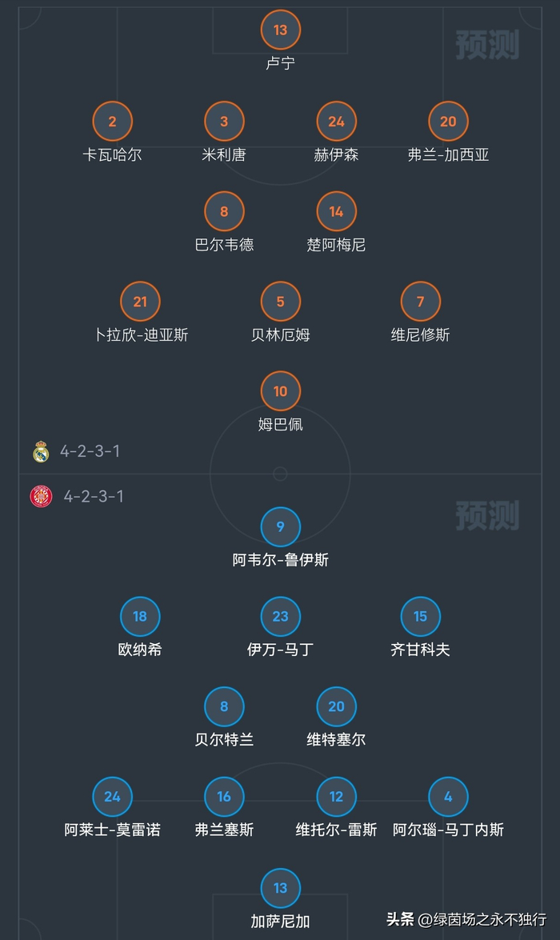Select the 阿尔瑙-马丁内斯 name label

[448, 830]
